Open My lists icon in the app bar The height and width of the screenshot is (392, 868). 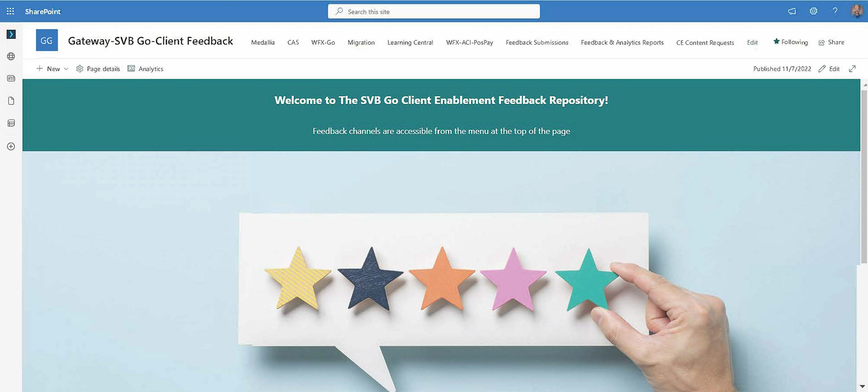coord(11,123)
